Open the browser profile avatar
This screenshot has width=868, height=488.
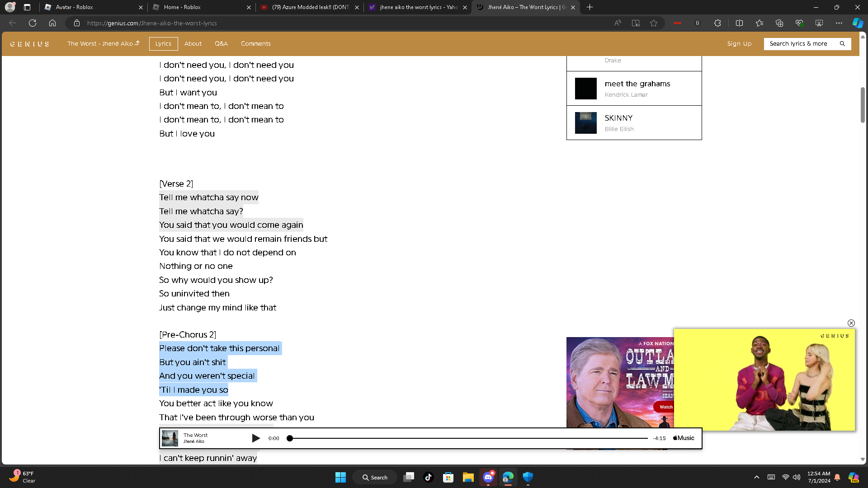click(x=10, y=7)
